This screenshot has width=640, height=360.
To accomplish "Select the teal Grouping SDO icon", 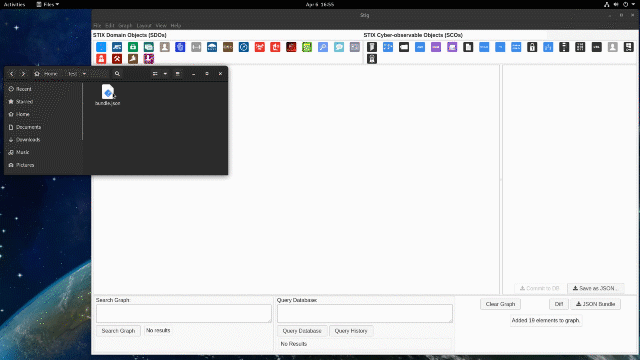I will [x=149, y=47].
